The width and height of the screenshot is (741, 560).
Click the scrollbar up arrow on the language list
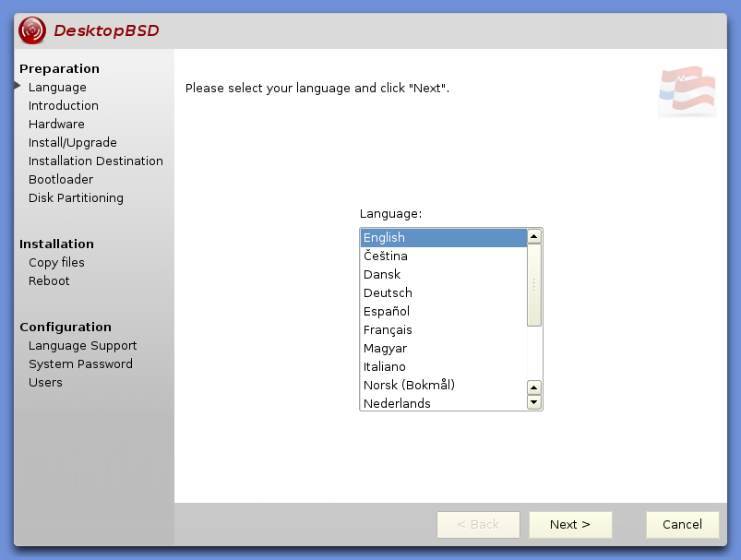[x=533, y=236]
